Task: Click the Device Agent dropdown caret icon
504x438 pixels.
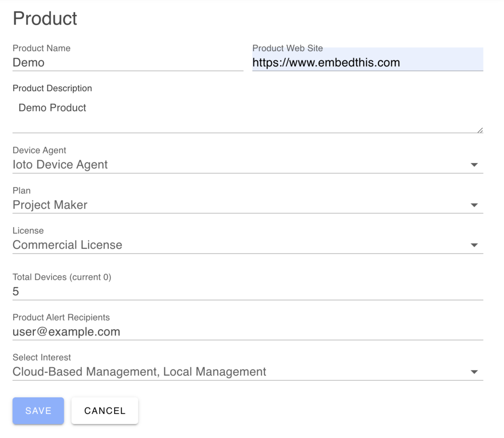Action: pos(474,165)
